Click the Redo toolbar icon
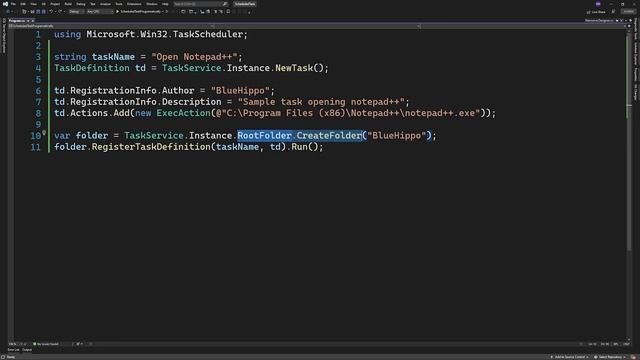 pyautogui.click(x=60, y=11)
